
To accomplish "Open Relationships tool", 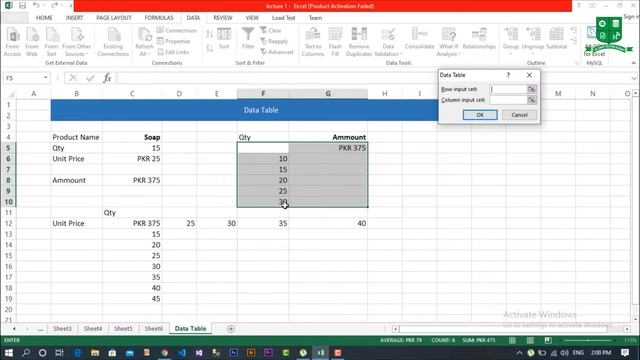I will pyautogui.click(x=479, y=39).
